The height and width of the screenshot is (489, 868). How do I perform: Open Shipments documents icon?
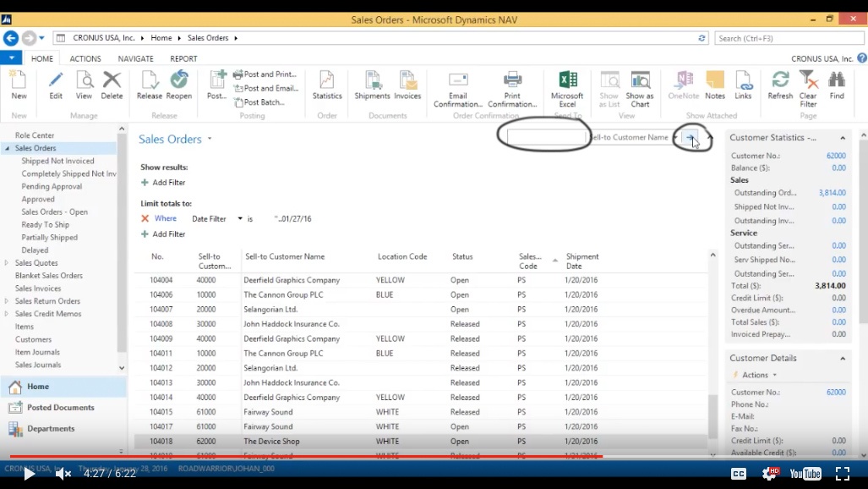372,85
